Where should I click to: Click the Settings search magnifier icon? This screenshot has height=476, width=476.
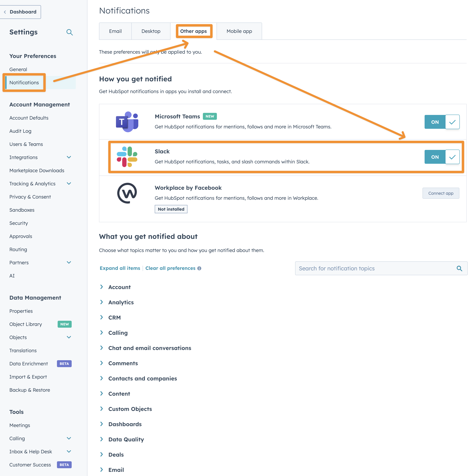69,32
